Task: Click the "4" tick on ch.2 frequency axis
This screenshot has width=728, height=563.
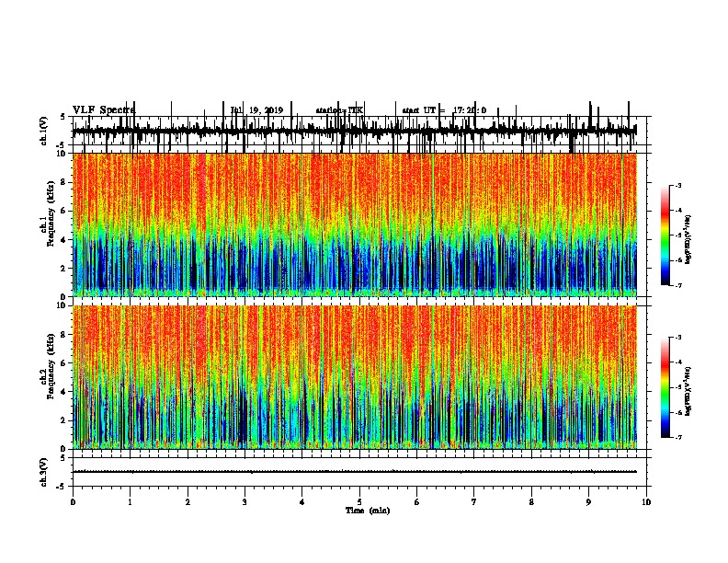Action: click(63, 392)
